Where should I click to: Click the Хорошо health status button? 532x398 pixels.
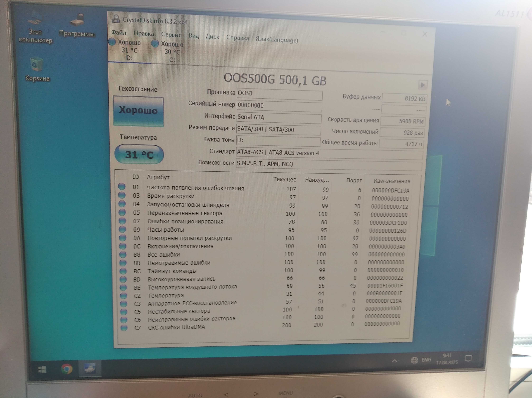138,111
